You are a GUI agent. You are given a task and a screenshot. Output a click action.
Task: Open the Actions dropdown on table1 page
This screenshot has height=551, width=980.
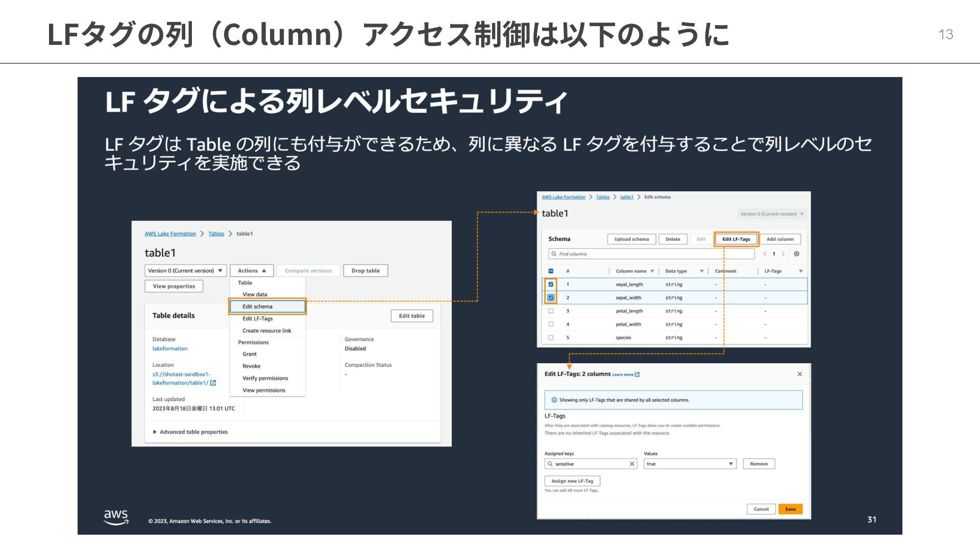click(x=252, y=271)
